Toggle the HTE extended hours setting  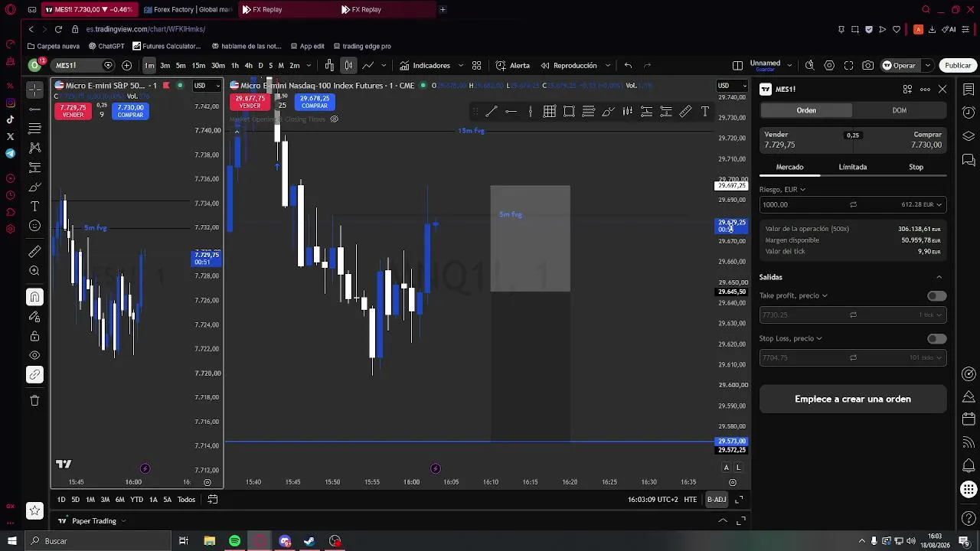pyautogui.click(x=690, y=500)
